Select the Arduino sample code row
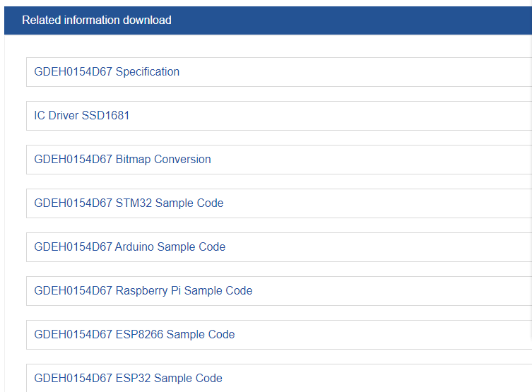Viewport: 532px width, 392px height. 279,247
